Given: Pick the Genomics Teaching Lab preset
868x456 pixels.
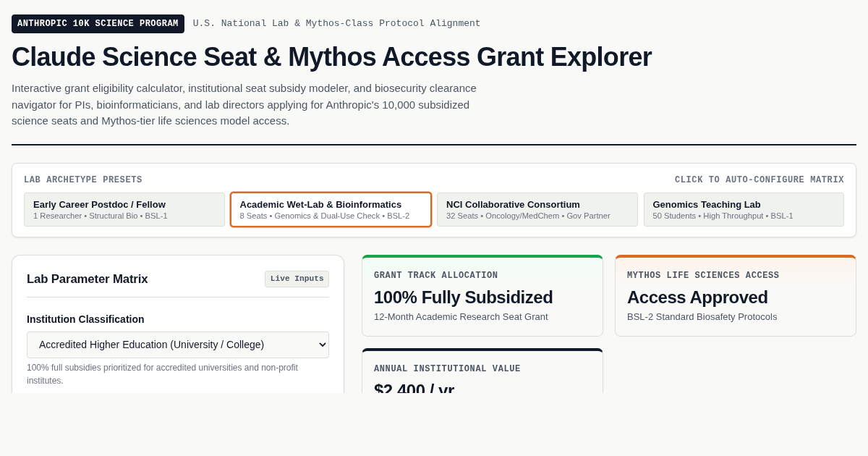Looking at the screenshot, I should coord(744,209).
